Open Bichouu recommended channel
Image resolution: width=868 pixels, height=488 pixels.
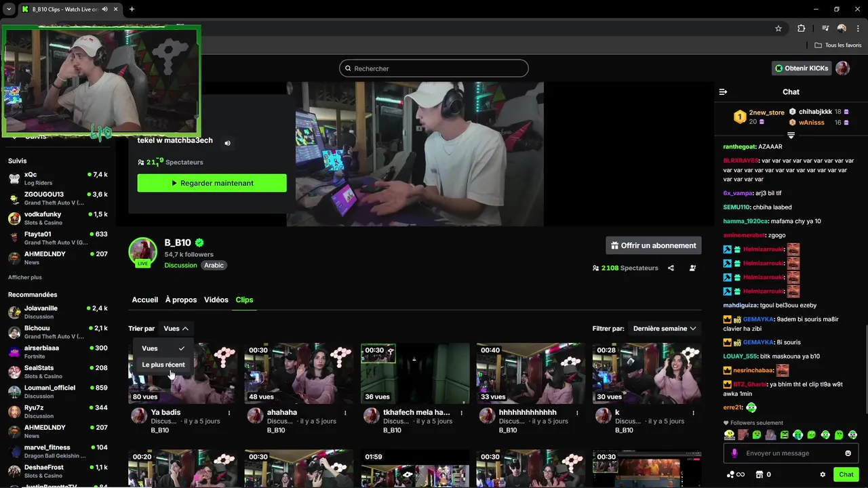tap(58, 332)
